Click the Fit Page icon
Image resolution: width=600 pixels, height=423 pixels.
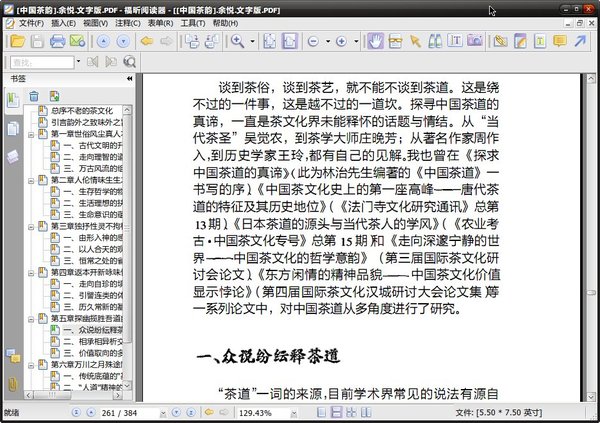[x=269, y=41]
